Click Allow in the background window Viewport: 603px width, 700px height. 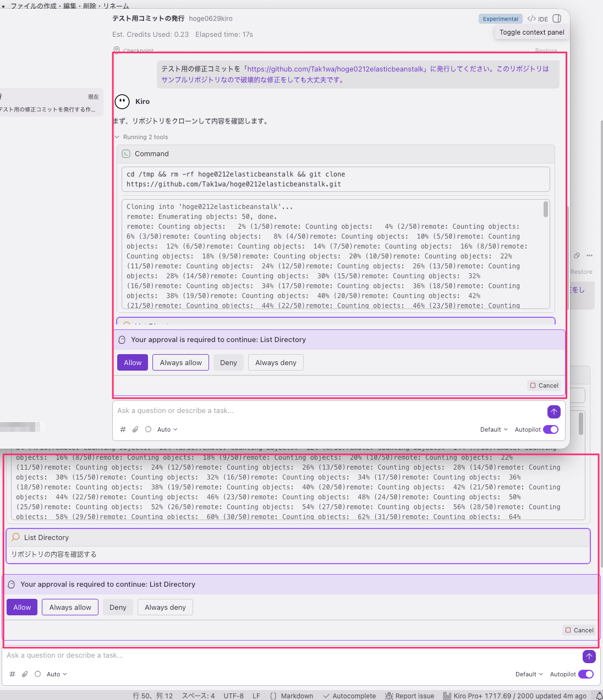coord(22,607)
